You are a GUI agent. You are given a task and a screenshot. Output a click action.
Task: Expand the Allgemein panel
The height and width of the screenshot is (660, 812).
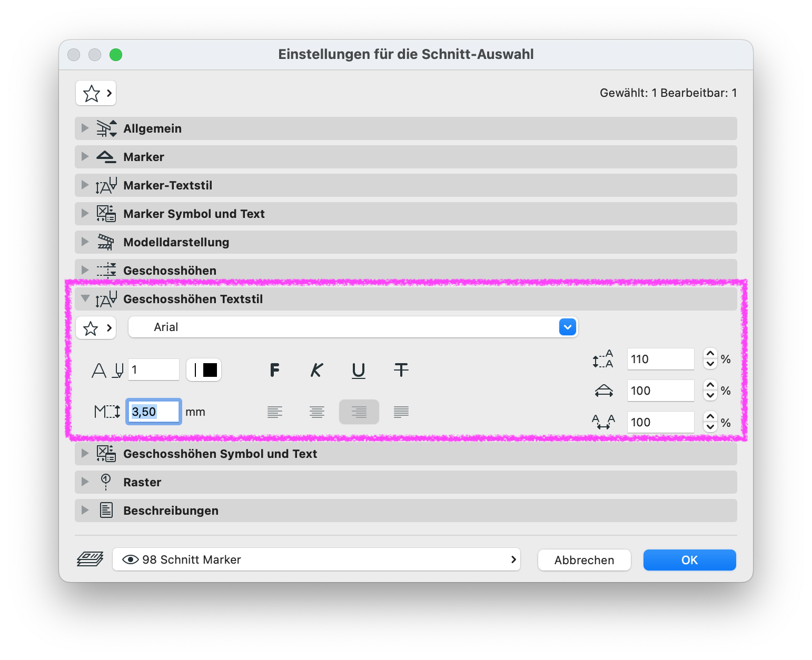click(85, 128)
